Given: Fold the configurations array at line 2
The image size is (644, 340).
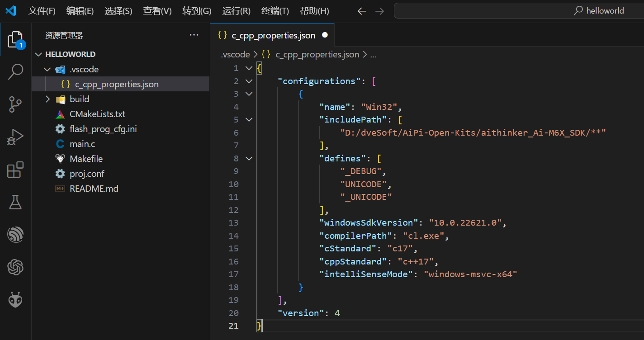Looking at the screenshot, I should click(x=248, y=81).
